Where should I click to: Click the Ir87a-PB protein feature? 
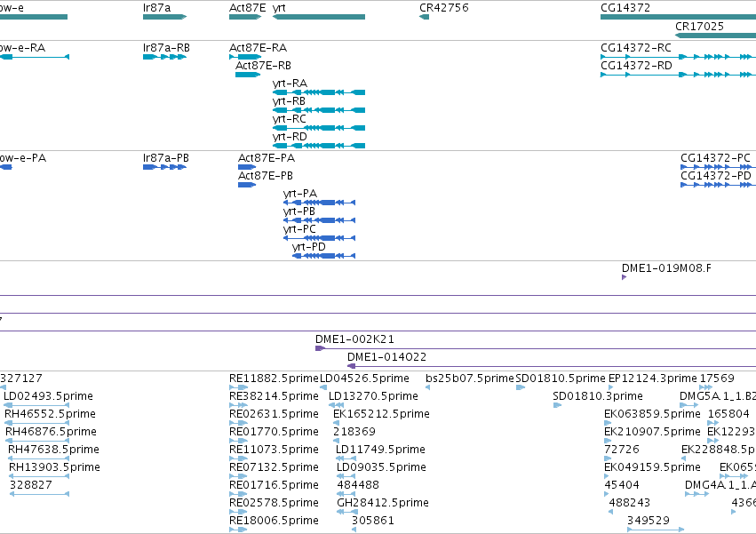click(164, 167)
